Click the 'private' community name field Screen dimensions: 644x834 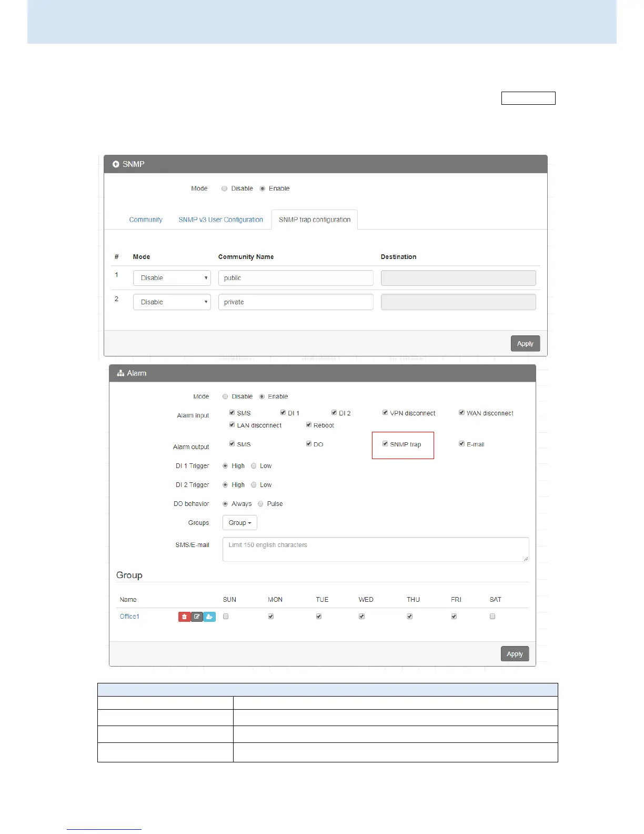coord(296,302)
